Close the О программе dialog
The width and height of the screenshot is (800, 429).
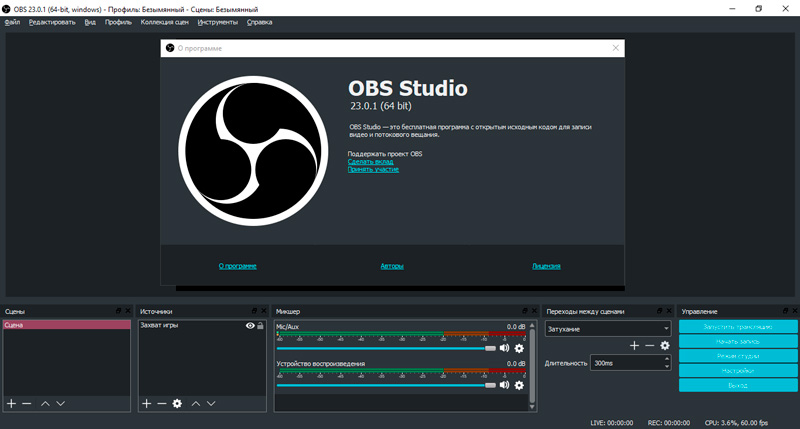tap(615, 48)
